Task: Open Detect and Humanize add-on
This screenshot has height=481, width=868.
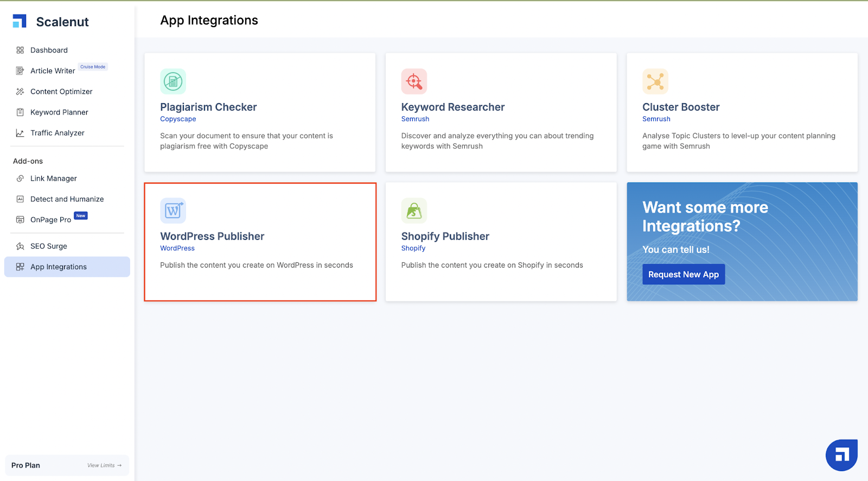Action: click(x=67, y=199)
